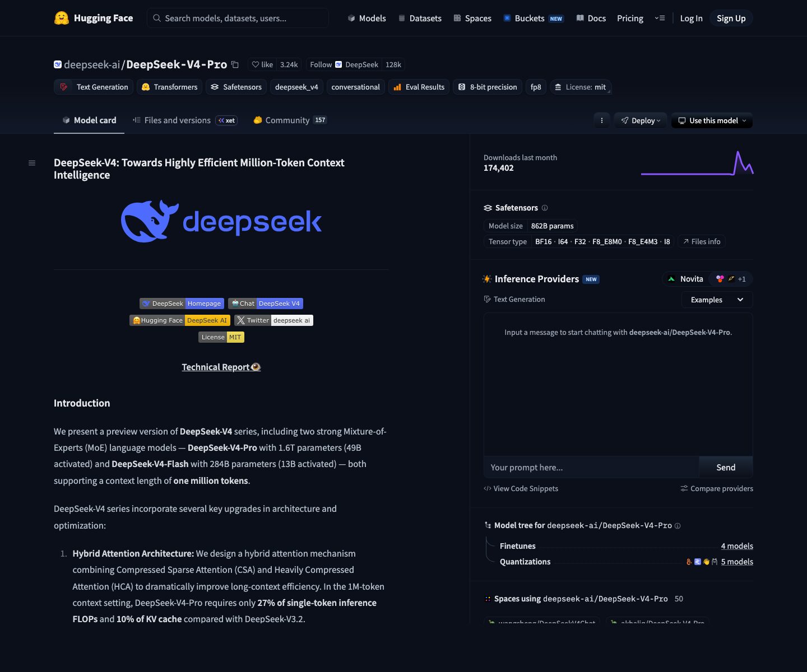Open the Technical Report link
The height and width of the screenshot is (672, 807).
point(221,367)
